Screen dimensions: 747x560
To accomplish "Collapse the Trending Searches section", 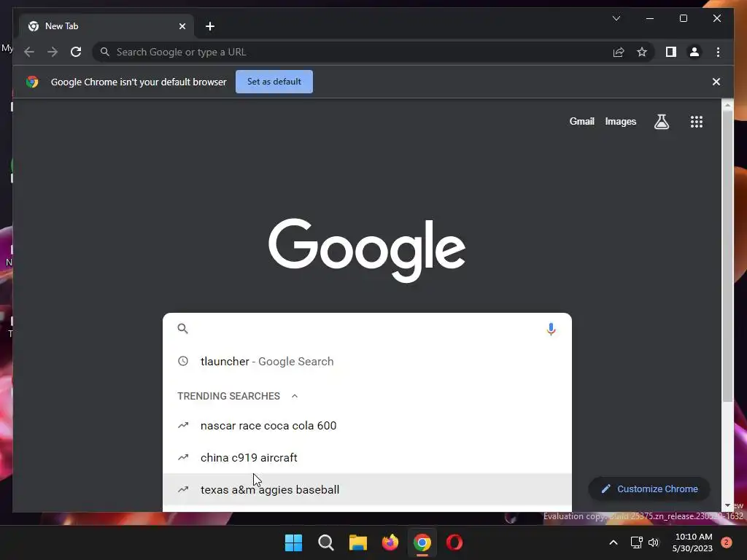I will tap(295, 396).
